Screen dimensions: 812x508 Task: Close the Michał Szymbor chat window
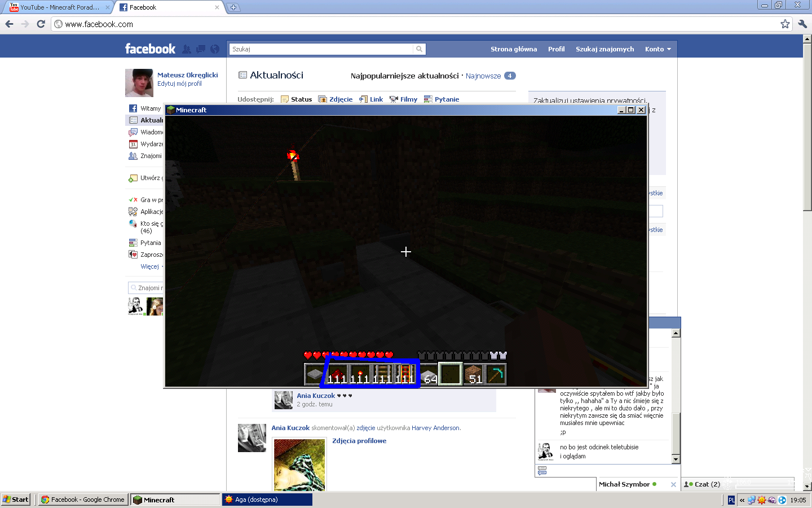pos(673,484)
